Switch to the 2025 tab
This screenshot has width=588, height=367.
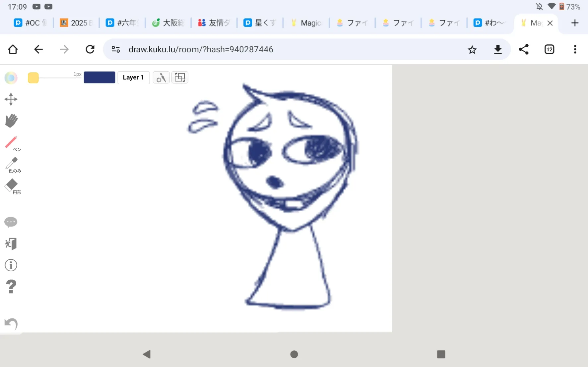coord(76,23)
